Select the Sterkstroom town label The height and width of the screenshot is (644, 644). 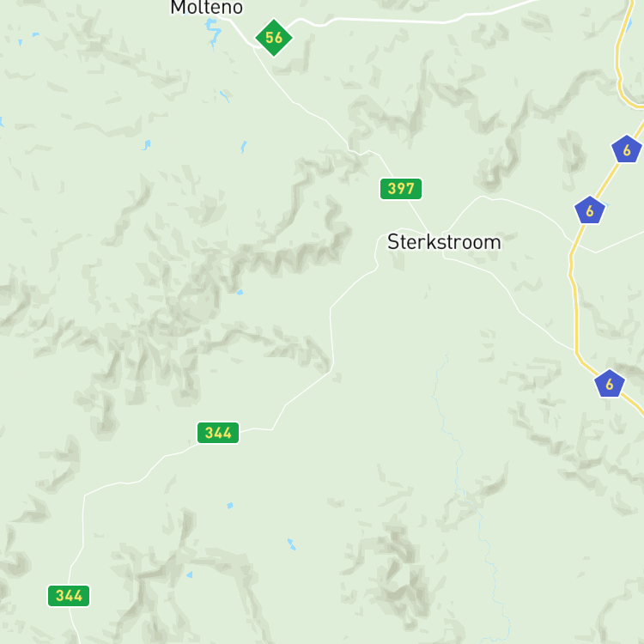pyautogui.click(x=444, y=242)
